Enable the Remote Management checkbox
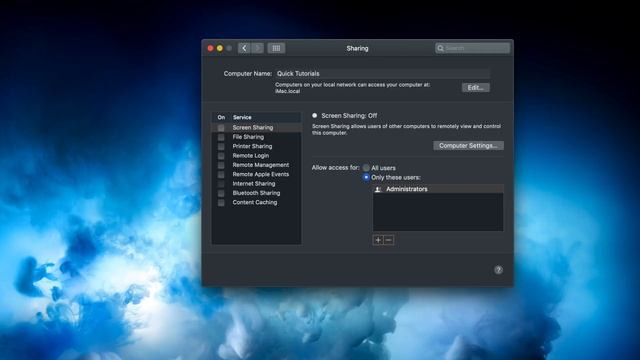Screen dimensions: 640x360 (221, 165)
